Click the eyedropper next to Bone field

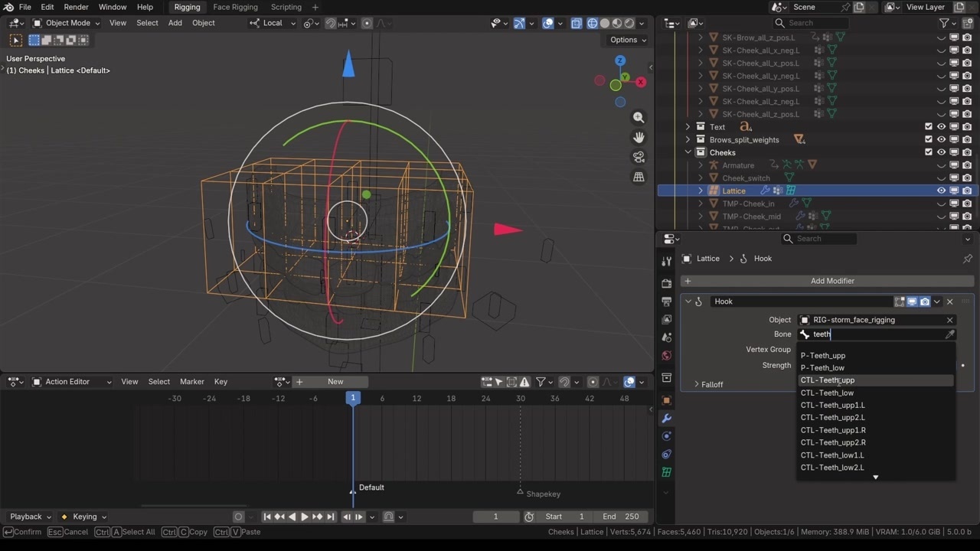[x=949, y=334]
